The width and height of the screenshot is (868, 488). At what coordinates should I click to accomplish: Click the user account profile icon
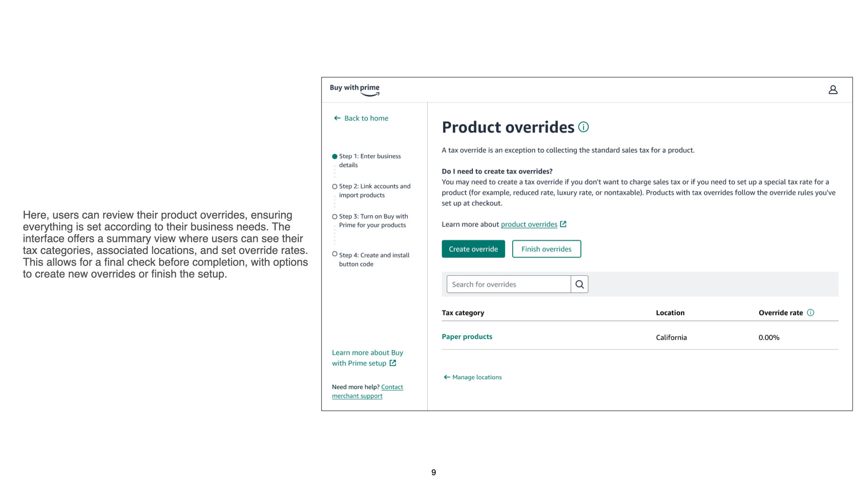click(833, 90)
